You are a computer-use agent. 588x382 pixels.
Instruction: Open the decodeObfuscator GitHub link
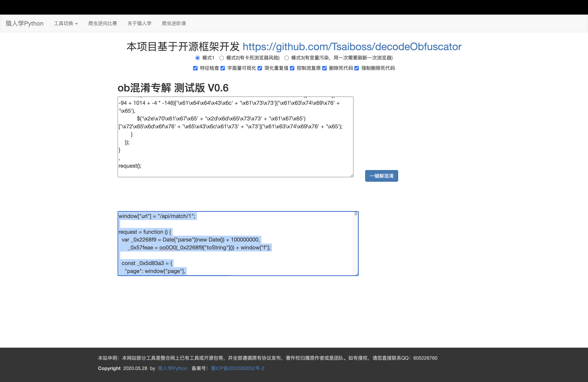352,47
